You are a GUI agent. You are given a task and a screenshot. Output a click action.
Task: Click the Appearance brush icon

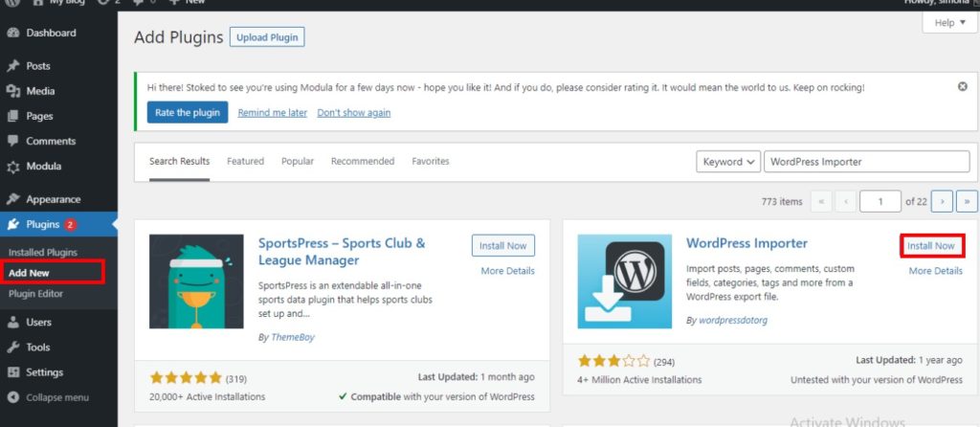coord(13,199)
